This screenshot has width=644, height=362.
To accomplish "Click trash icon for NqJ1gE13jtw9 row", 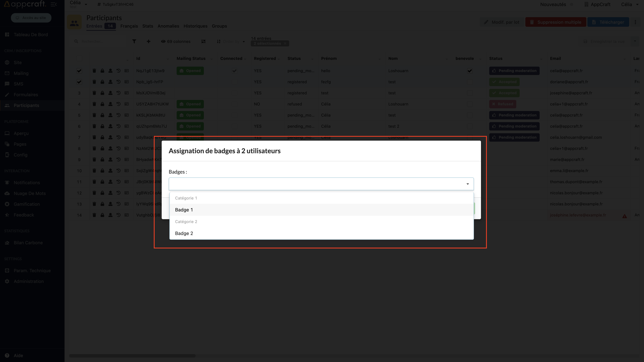I will pos(94,71).
